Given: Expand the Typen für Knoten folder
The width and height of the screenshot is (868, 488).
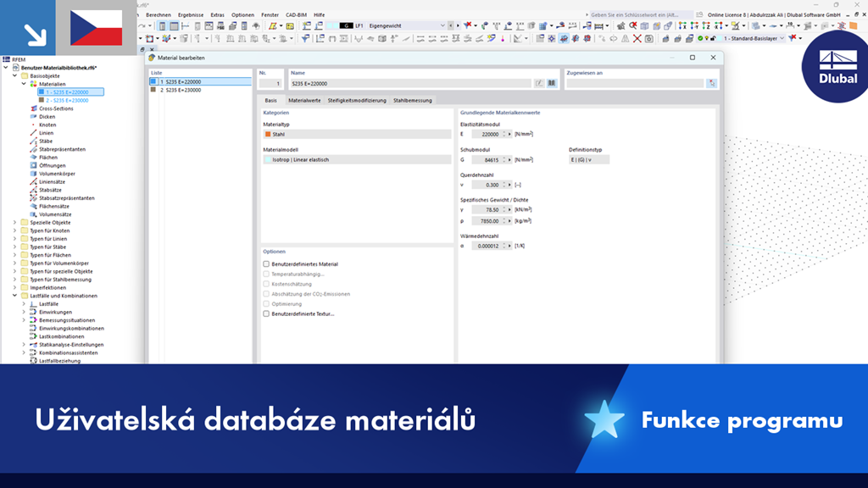Looking at the screenshot, I should coord(15,230).
